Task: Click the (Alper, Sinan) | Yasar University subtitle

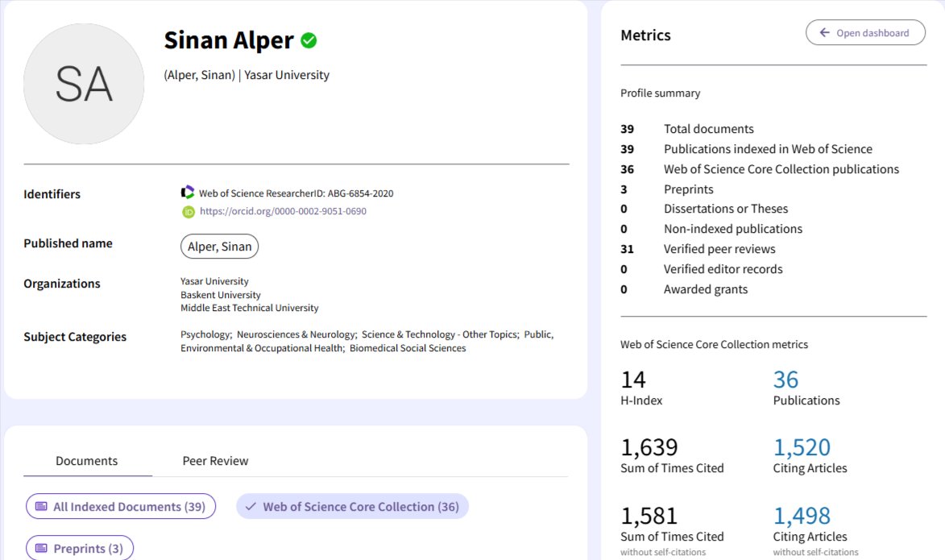Action: pos(247,75)
